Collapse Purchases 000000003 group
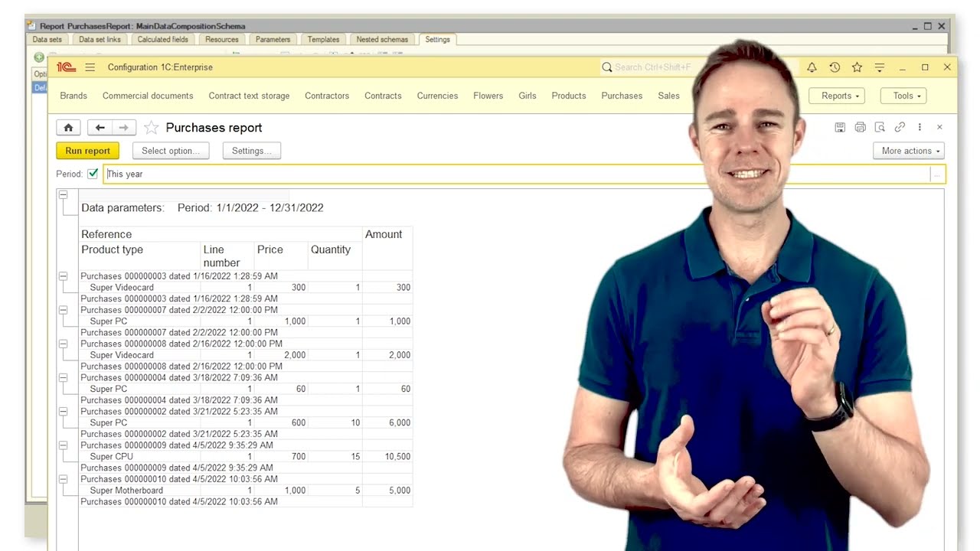 tap(63, 276)
